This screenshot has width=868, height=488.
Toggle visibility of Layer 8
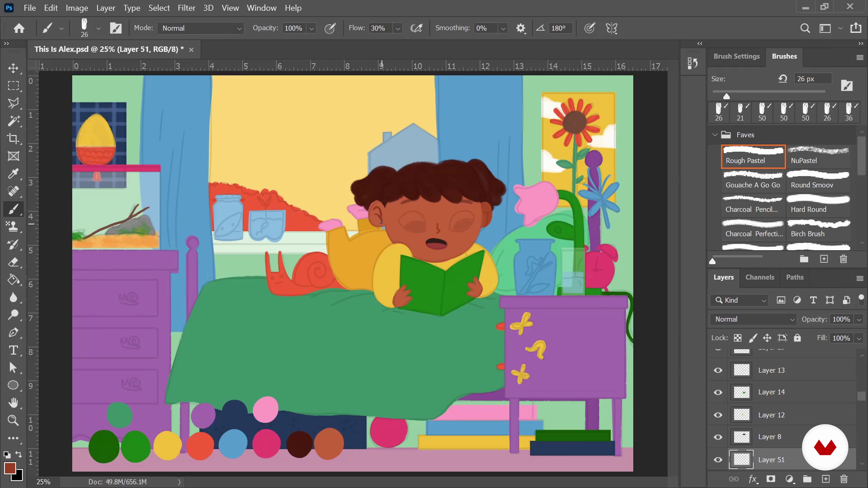pos(718,437)
